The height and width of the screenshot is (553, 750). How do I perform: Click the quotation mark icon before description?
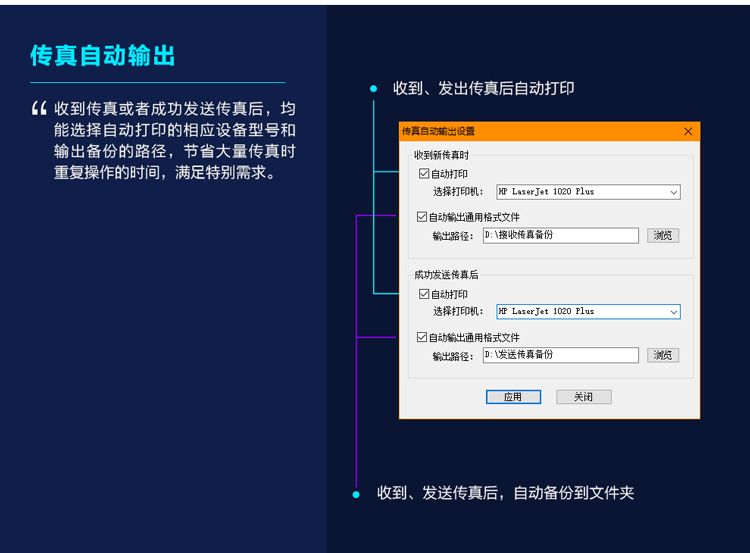pos(39,109)
